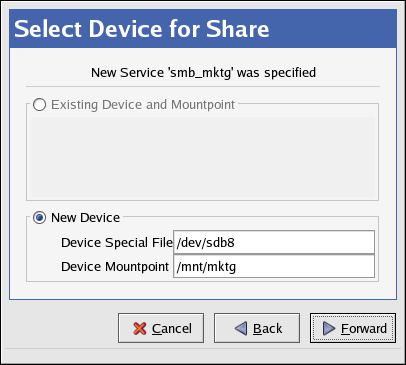Click the separator line below the service message
This screenshot has width=406, height=365.
203,87
